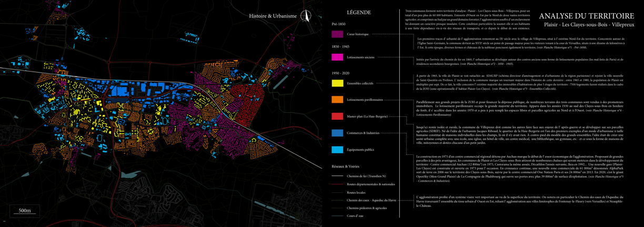Screen dimensions: 644x227
Task: Click the paragraph starting "Les premières traces d'urbanité"
Action: coord(520,43)
